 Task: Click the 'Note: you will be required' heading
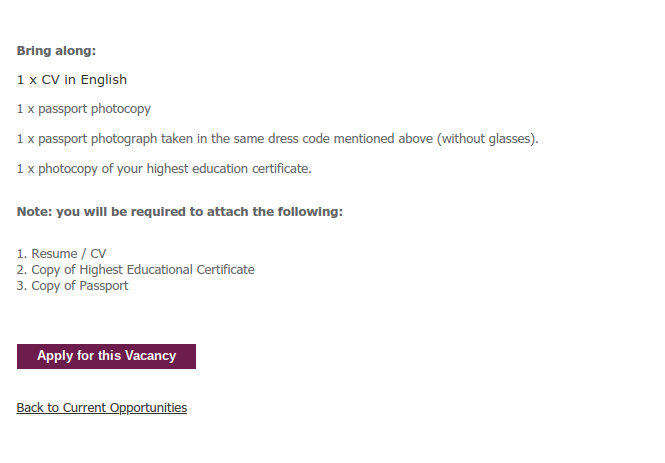[x=180, y=212]
